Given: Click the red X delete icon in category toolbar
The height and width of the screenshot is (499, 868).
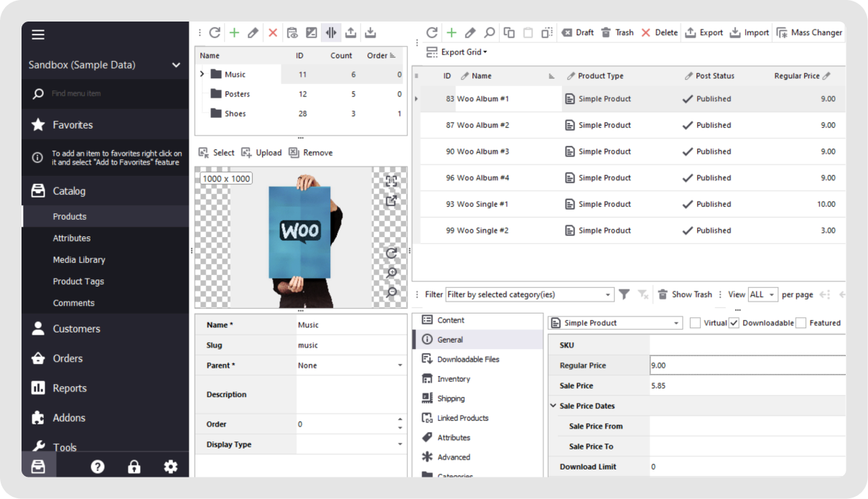Looking at the screenshot, I should (x=271, y=32).
